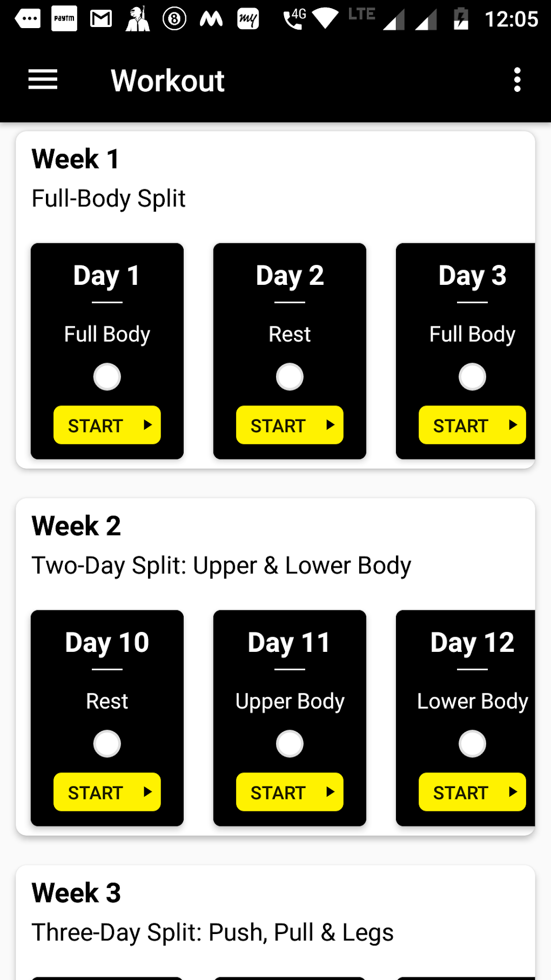Screen dimensions: 551x980
Task: Start the Day 3 Full Body workout
Action: coord(472,425)
